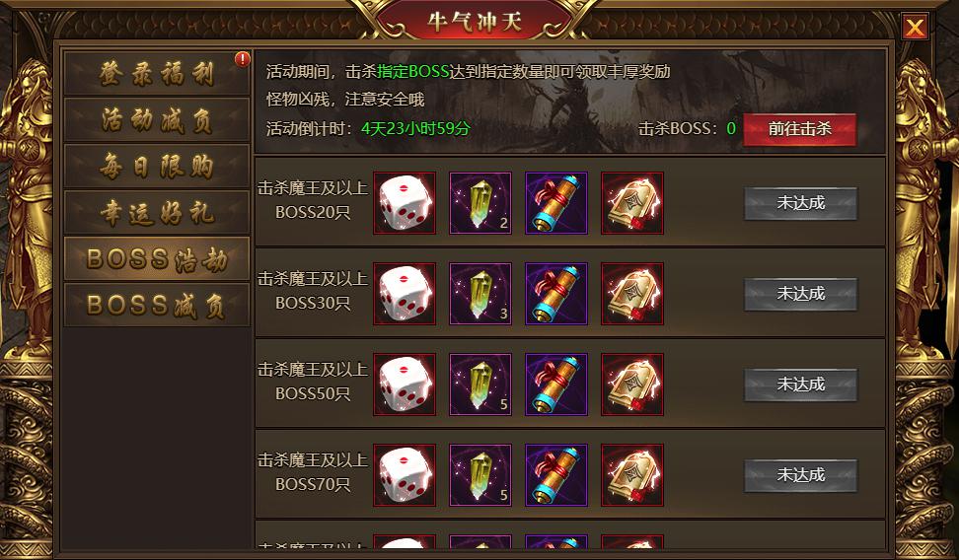This screenshot has height=560, width=959.
Task: Click 未达成 button for BOSS20 reward
Action: point(800,203)
